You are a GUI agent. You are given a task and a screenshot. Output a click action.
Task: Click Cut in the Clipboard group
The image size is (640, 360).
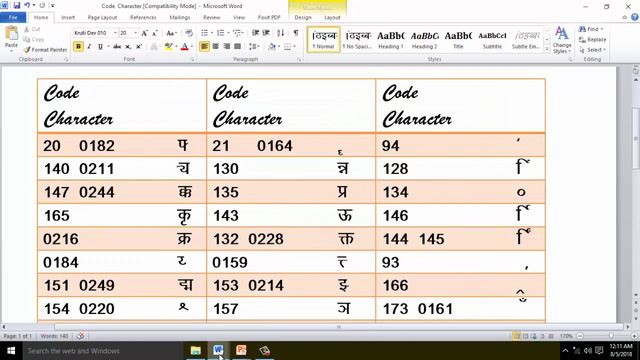click(x=32, y=29)
